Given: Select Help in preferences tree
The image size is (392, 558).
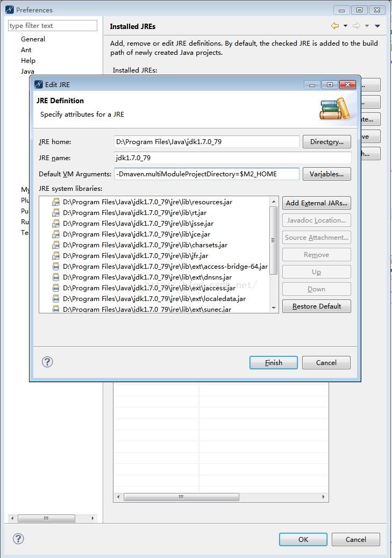Looking at the screenshot, I should [x=28, y=61].
